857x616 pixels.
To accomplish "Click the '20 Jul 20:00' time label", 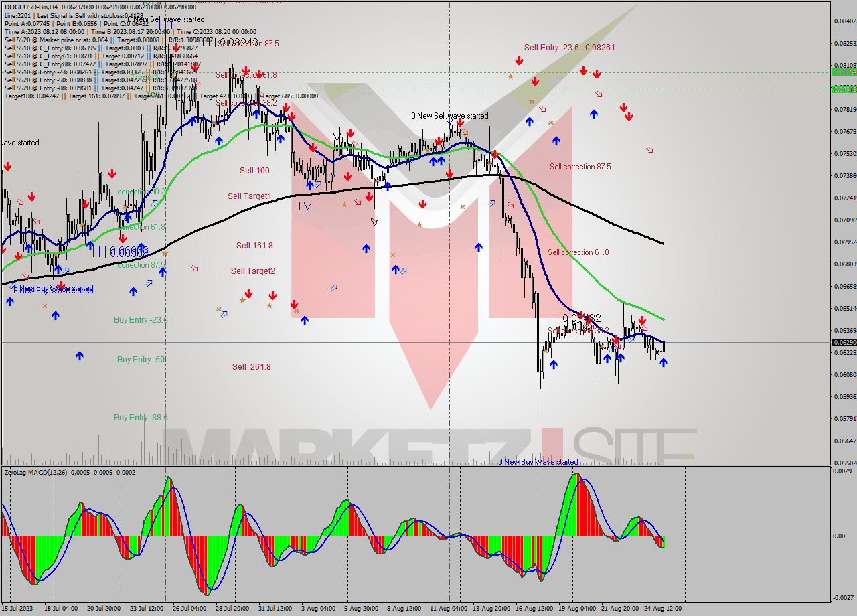I will pyautogui.click(x=104, y=609).
